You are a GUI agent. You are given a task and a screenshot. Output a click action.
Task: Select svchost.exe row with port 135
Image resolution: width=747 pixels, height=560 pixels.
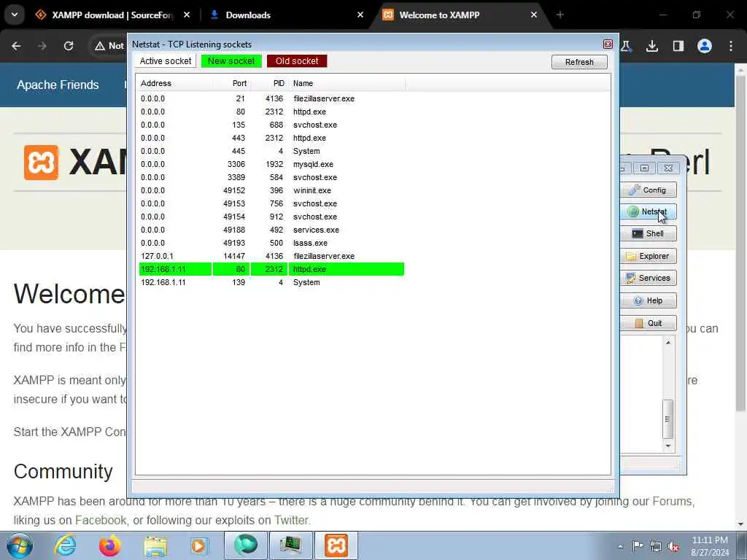271,125
